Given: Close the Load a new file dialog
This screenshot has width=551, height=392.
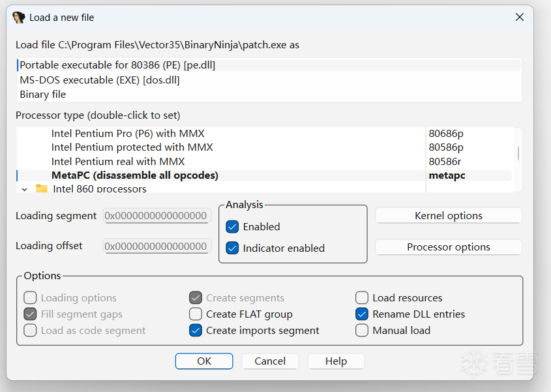Looking at the screenshot, I should [x=520, y=18].
